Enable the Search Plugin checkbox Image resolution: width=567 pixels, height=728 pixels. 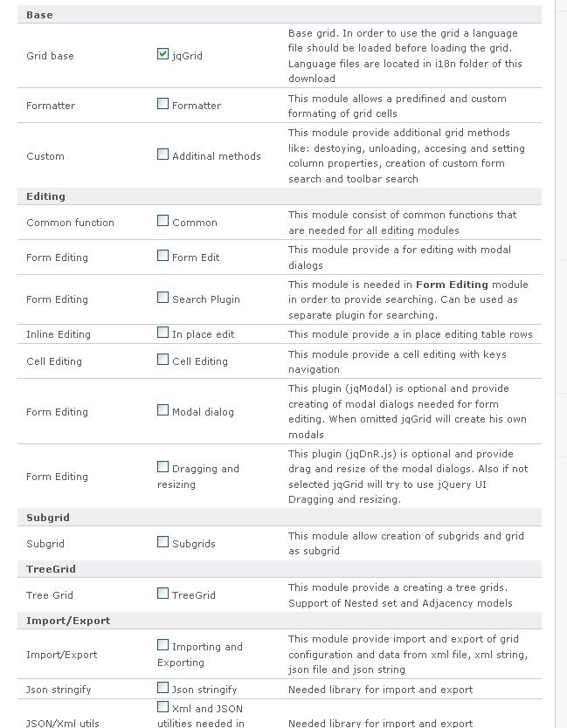point(162,298)
